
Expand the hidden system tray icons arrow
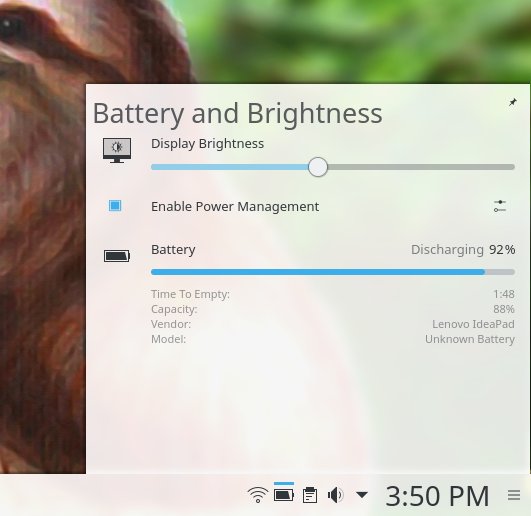pos(362,495)
